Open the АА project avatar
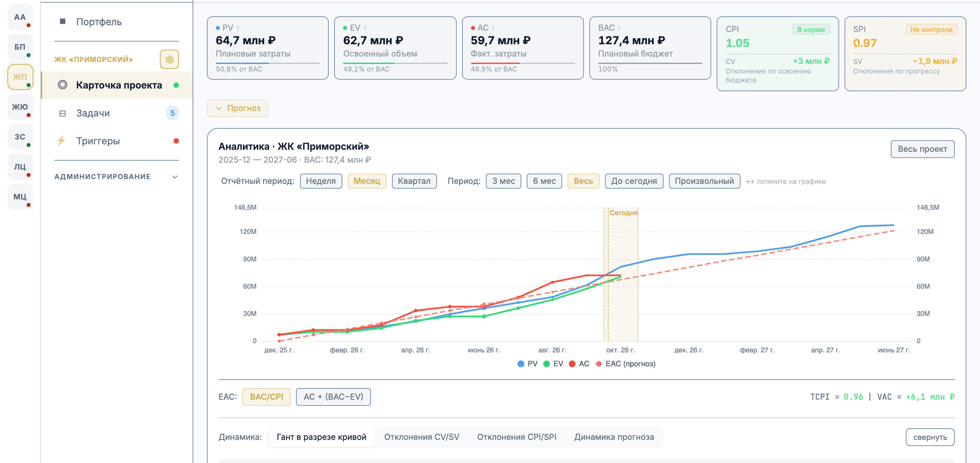 (20, 17)
